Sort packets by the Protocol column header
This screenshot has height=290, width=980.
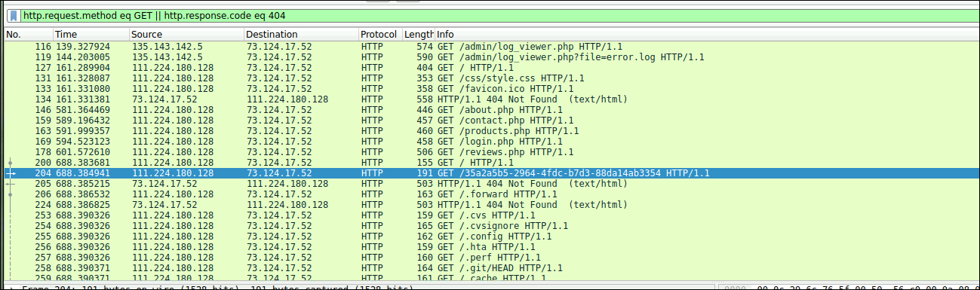tap(380, 35)
